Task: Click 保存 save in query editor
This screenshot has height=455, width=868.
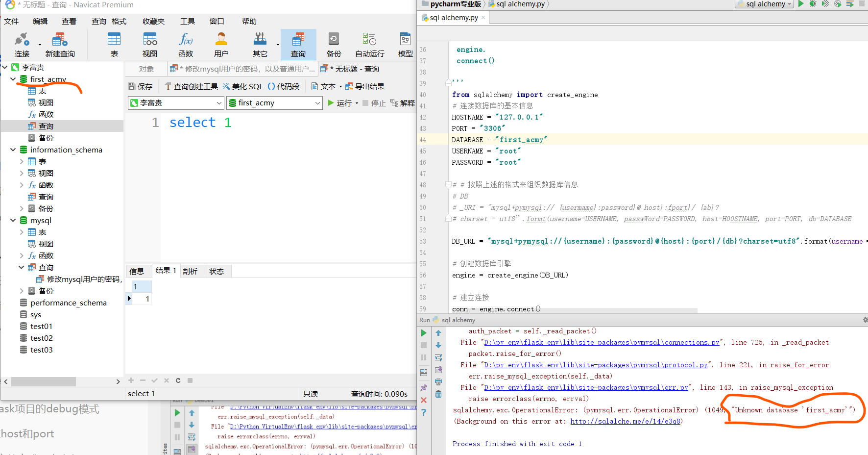Action: (140, 86)
